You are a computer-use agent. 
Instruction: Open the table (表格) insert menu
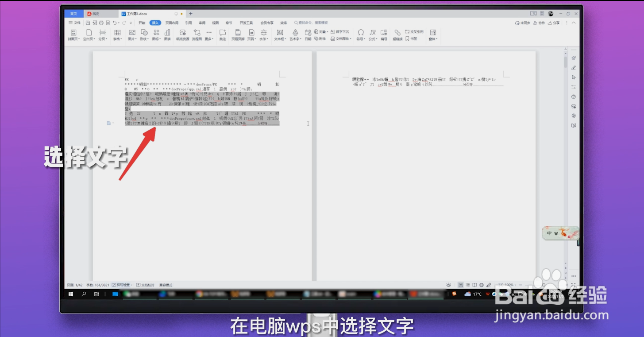click(x=117, y=35)
